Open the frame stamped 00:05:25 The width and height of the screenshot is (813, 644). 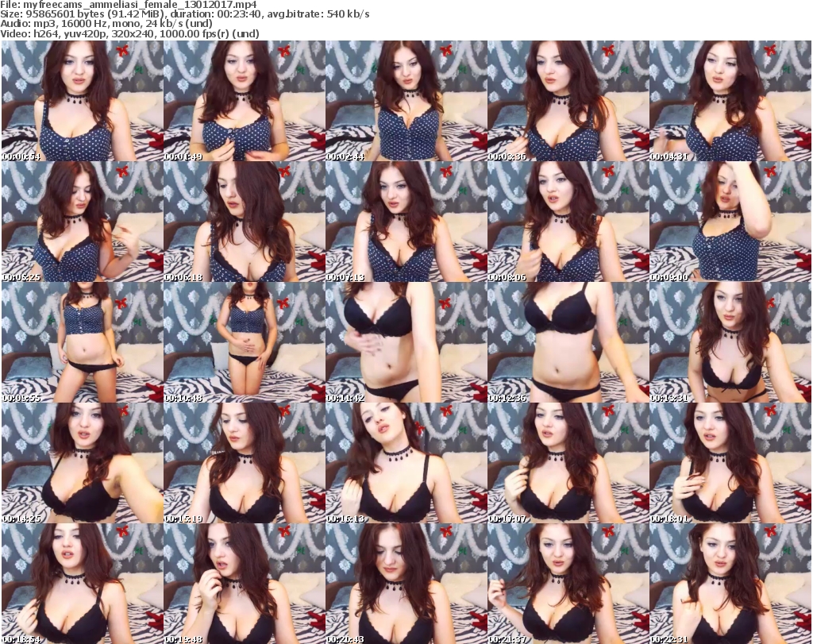pyautogui.click(x=83, y=222)
